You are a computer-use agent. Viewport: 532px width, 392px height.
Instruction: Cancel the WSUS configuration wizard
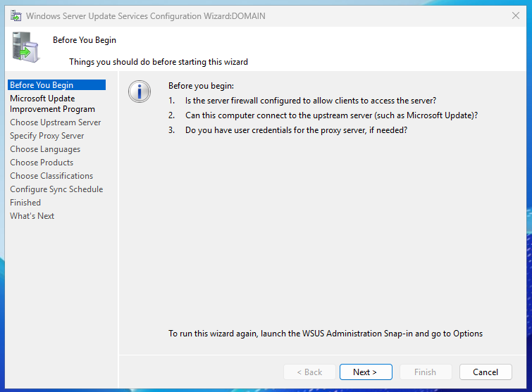click(x=485, y=372)
